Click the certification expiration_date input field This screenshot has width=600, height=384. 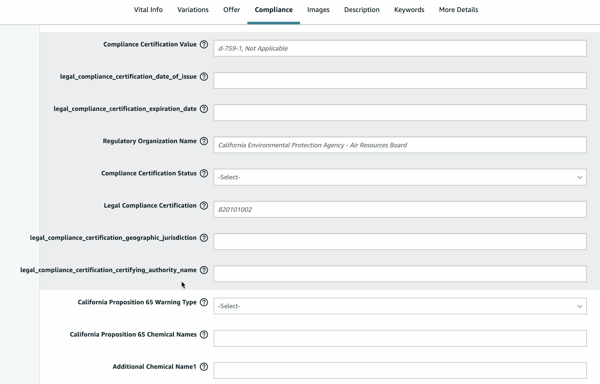(400, 112)
